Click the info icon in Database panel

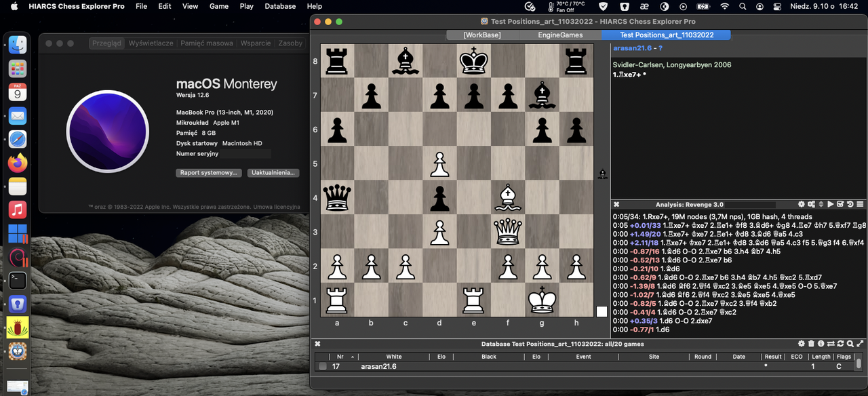821,344
